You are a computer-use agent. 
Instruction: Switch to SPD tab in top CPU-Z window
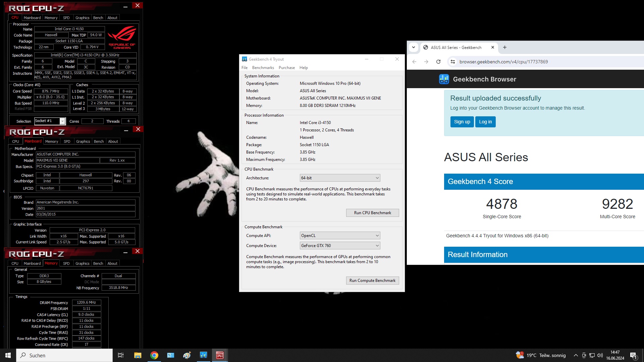[66, 18]
